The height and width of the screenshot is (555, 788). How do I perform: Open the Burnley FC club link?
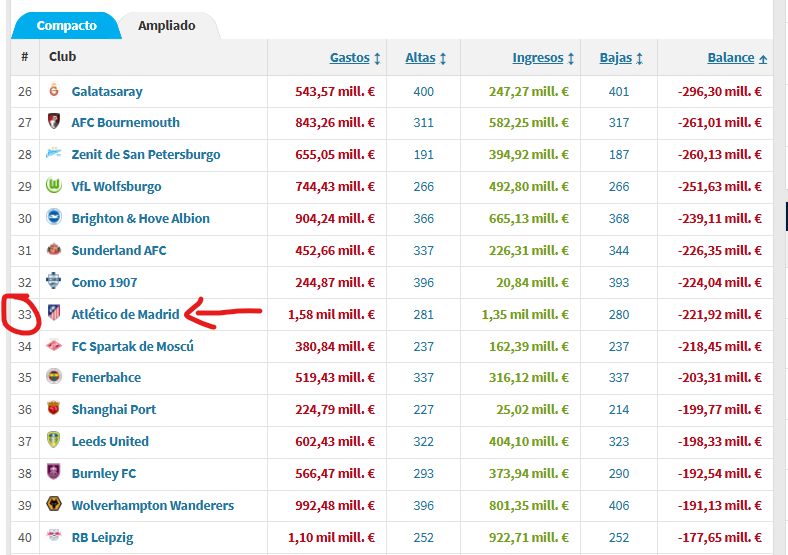[x=104, y=474]
